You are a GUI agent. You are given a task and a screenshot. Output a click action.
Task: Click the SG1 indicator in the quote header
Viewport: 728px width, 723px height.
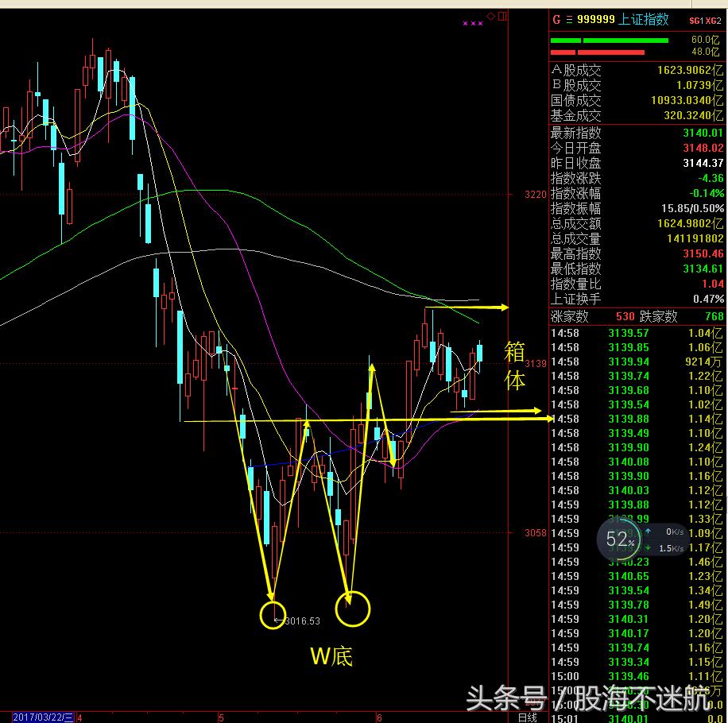coord(696,21)
